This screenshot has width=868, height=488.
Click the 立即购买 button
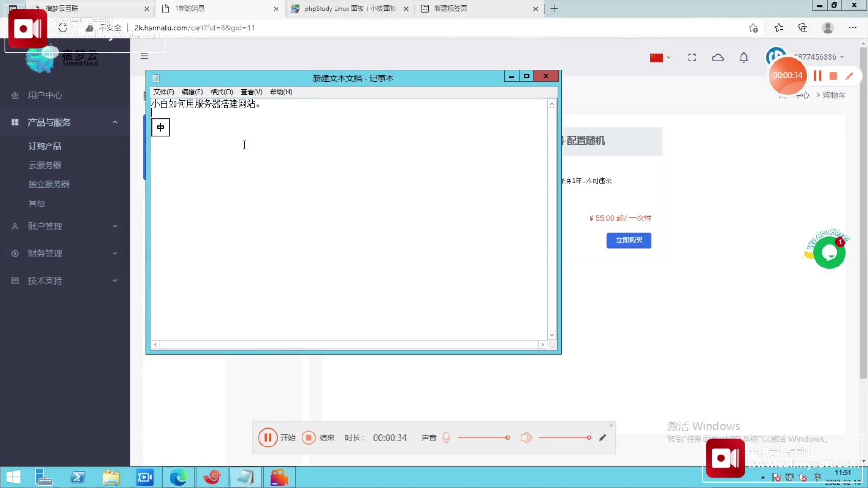629,240
